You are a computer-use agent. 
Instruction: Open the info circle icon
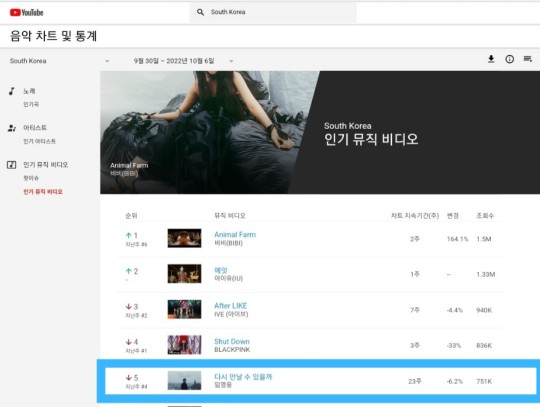pyautogui.click(x=509, y=59)
